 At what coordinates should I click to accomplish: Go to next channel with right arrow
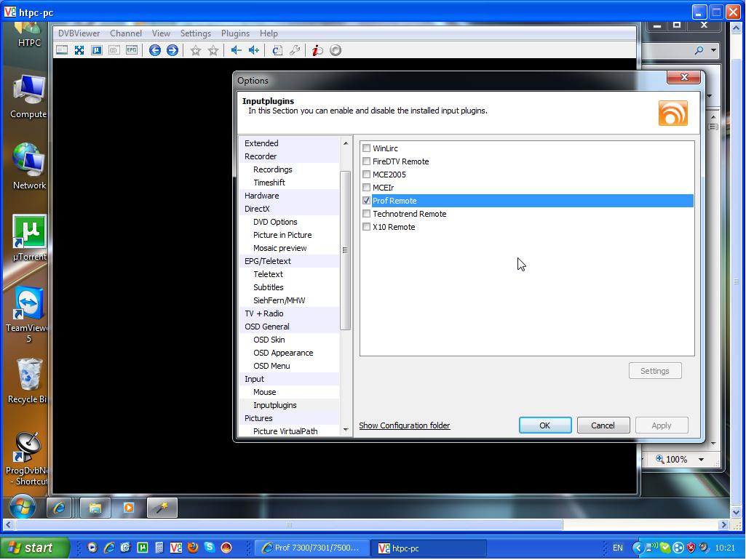coord(172,50)
